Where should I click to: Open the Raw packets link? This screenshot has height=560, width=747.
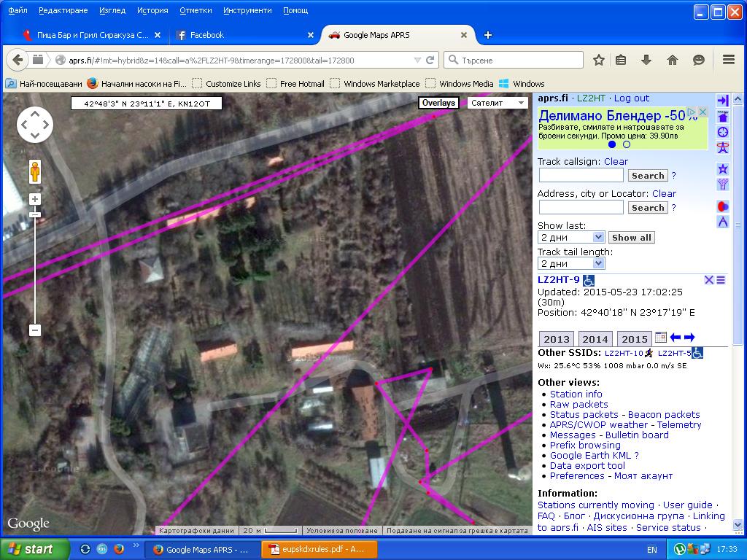pos(578,404)
